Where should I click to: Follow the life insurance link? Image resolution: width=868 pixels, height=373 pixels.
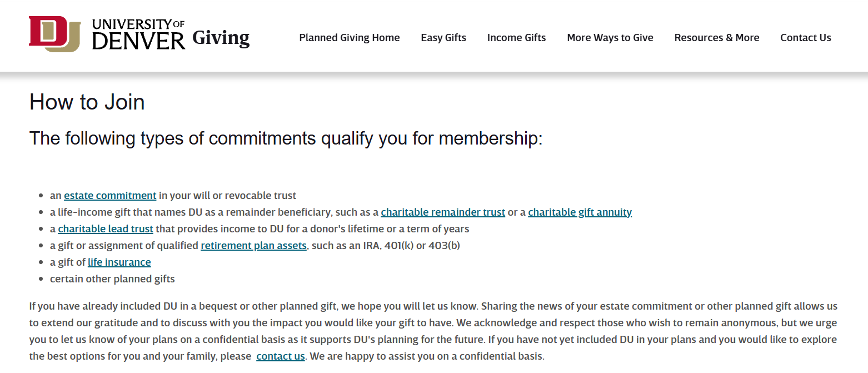coord(119,262)
